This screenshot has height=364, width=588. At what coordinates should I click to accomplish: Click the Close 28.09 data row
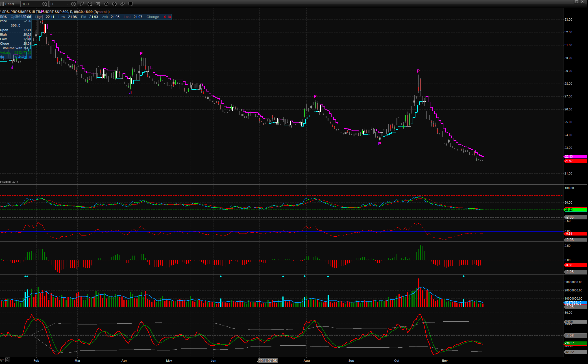point(16,43)
